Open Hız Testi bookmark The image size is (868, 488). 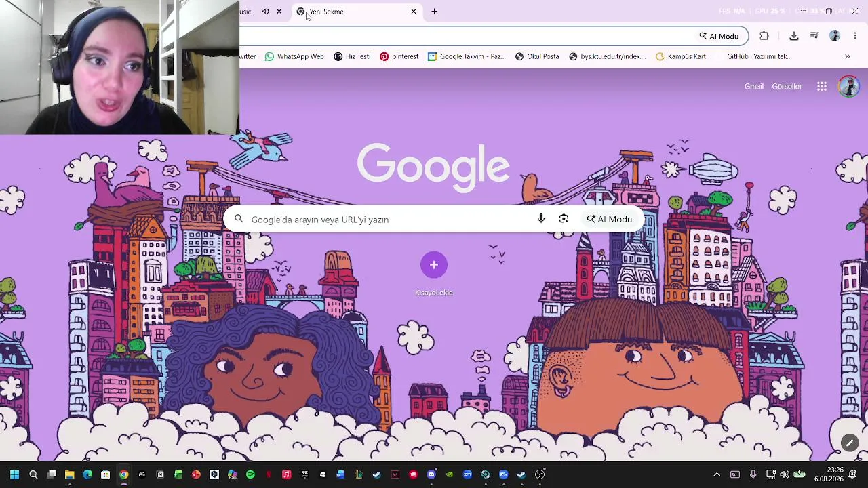[352, 56]
